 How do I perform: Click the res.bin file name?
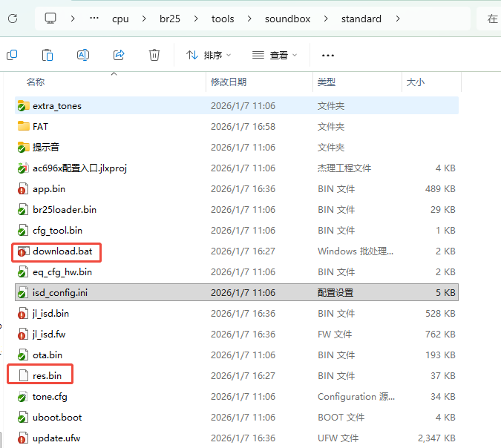tap(47, 376)
